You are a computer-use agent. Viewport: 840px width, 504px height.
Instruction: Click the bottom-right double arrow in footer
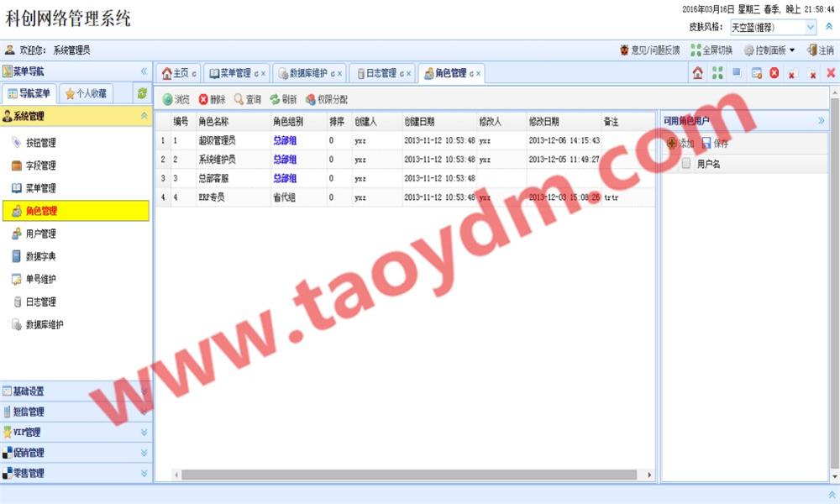pos(832,495)
